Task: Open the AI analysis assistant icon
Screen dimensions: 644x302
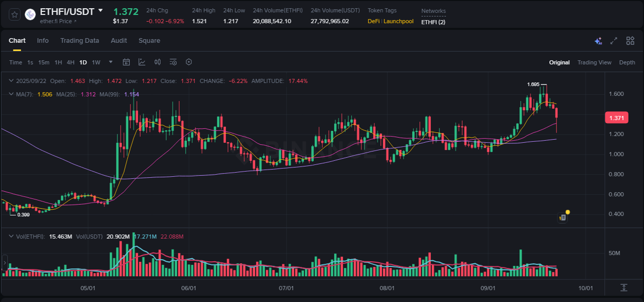Action: 598,40
